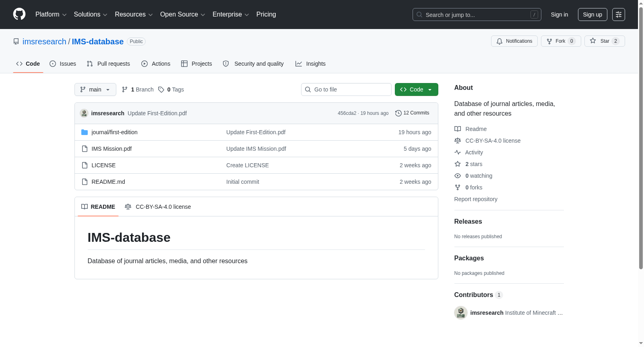Click the book icon next to Readme in About
The width and height of the screenshot is (644, 347).
458,129
